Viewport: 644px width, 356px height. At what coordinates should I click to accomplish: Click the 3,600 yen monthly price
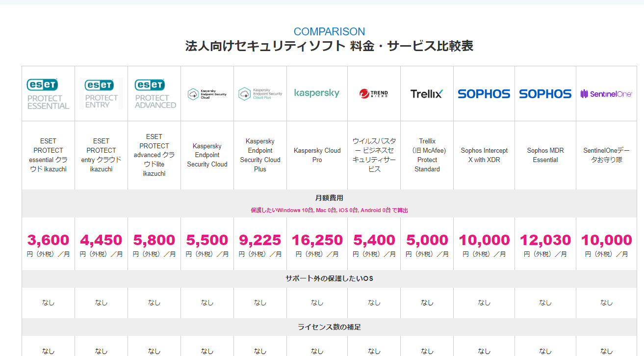pos(48,240)
